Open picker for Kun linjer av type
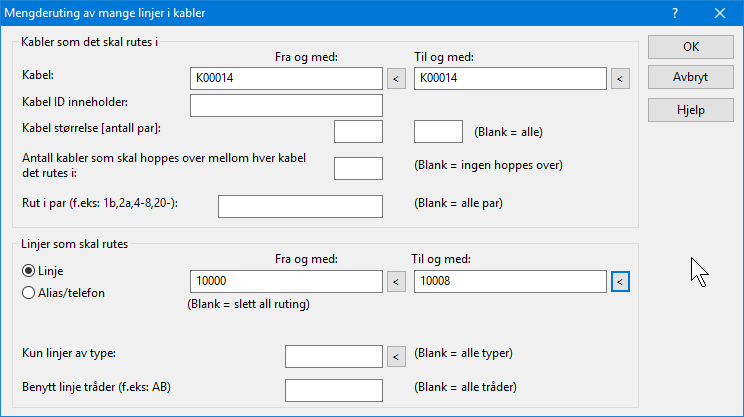 [x=396, y=357]
